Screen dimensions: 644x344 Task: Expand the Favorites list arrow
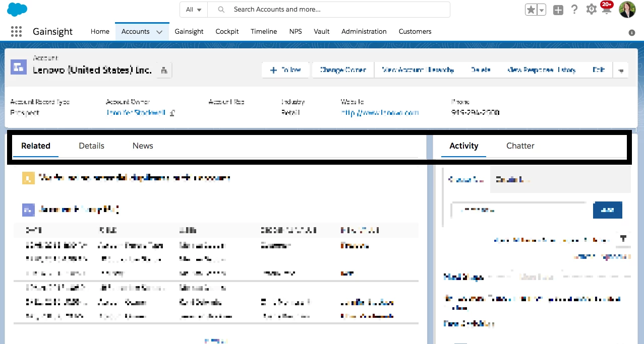[x=542, y=10]
